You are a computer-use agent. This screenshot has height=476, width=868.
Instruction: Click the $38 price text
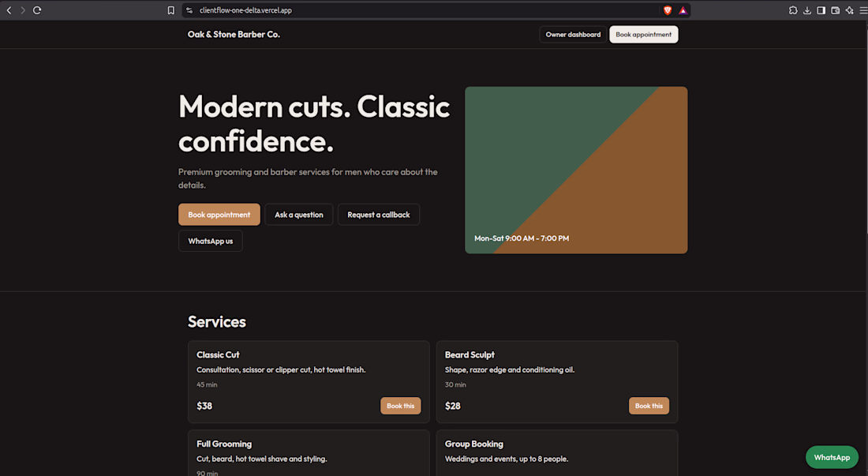tap(204, 406)
